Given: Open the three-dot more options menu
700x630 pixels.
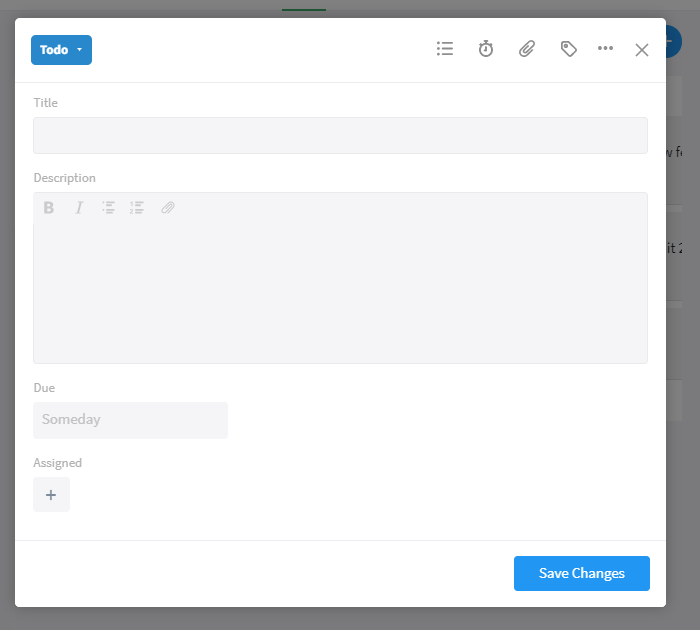Looking at the screenshot, I should tap(605, 48).
